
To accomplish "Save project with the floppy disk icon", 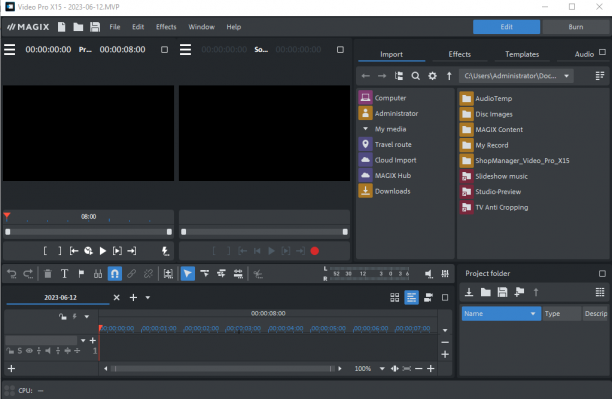I will point(95,27).
